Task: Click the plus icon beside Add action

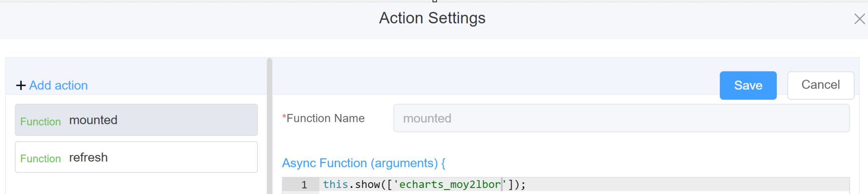Action: click(21, 85)
